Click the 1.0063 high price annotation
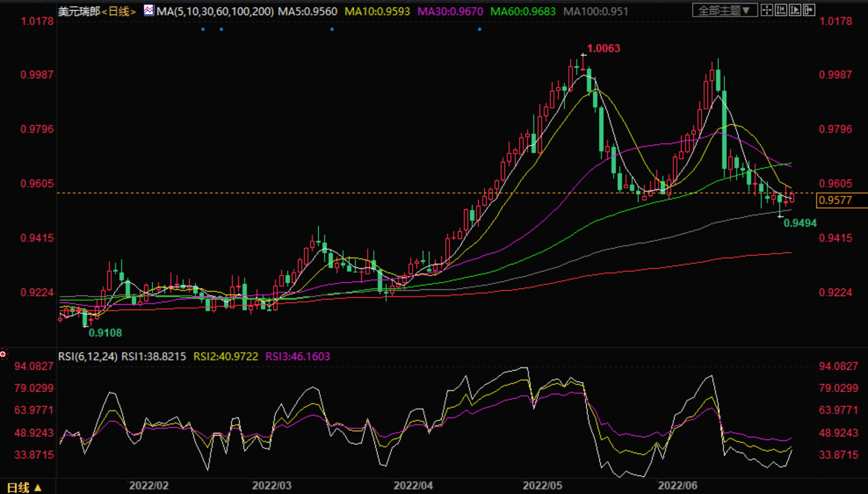The image size is (868, 494). (x=603, y=49)
